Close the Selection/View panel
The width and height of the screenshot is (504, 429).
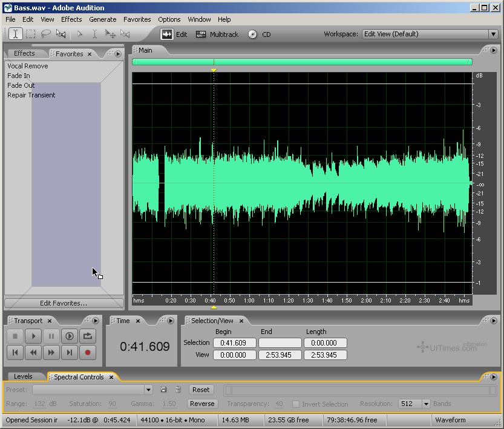coord(241,321)
